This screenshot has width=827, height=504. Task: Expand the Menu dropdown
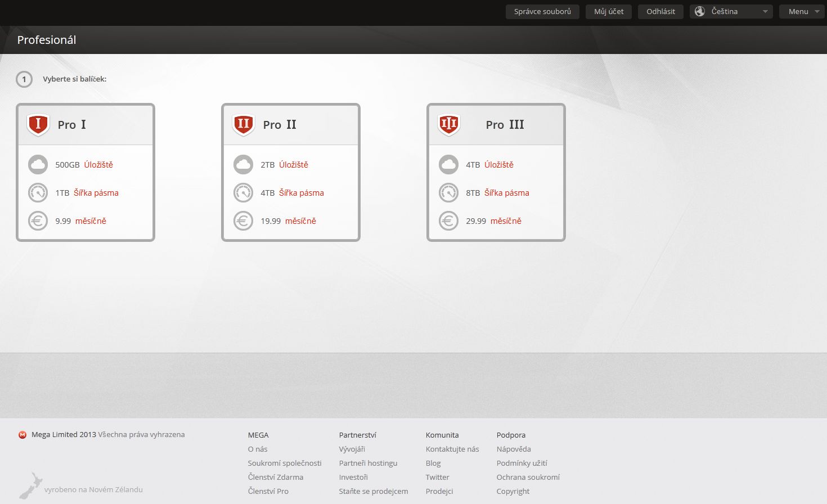point(802,11)
